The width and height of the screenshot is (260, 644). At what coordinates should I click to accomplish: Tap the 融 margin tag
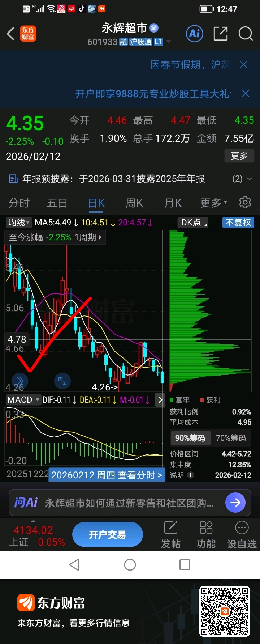coord(123,42)
